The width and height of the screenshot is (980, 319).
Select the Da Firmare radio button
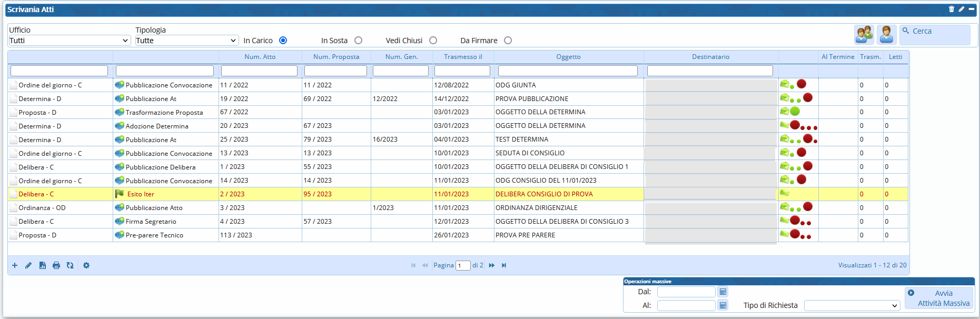click(x=508, y=41)
